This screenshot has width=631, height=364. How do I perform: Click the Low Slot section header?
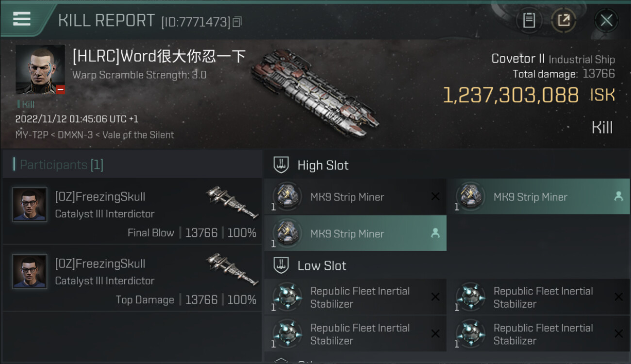[x=322, y=266]
